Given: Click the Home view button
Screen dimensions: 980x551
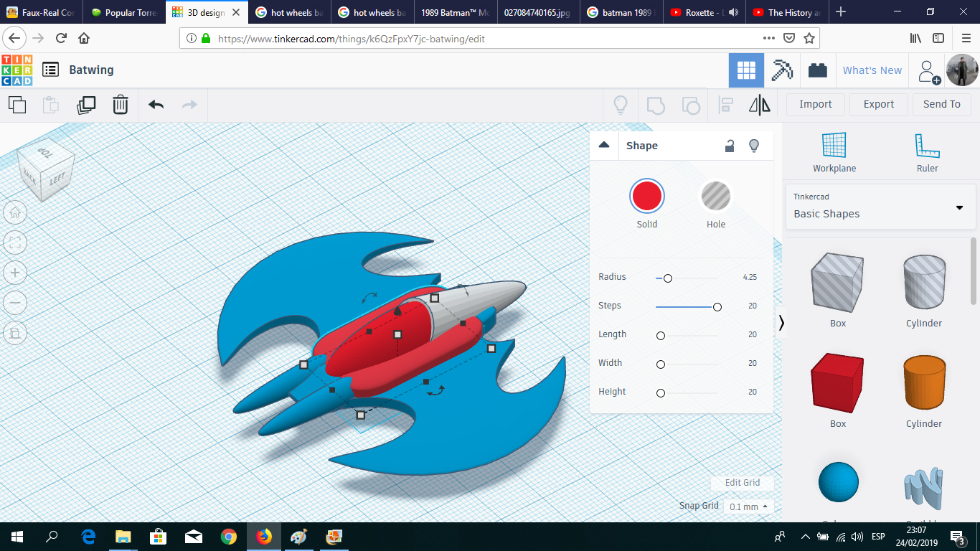Looking at the screenshot, I should tap(15, 212).
